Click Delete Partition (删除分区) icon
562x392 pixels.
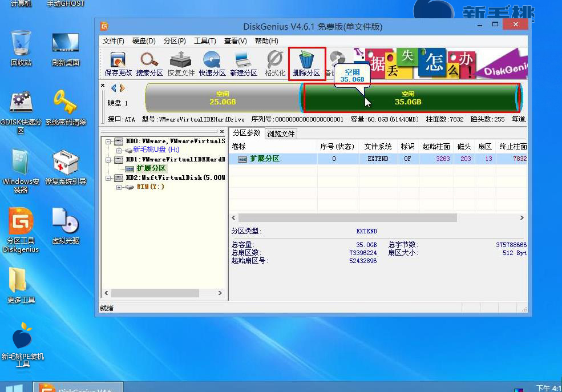point(306,64)
